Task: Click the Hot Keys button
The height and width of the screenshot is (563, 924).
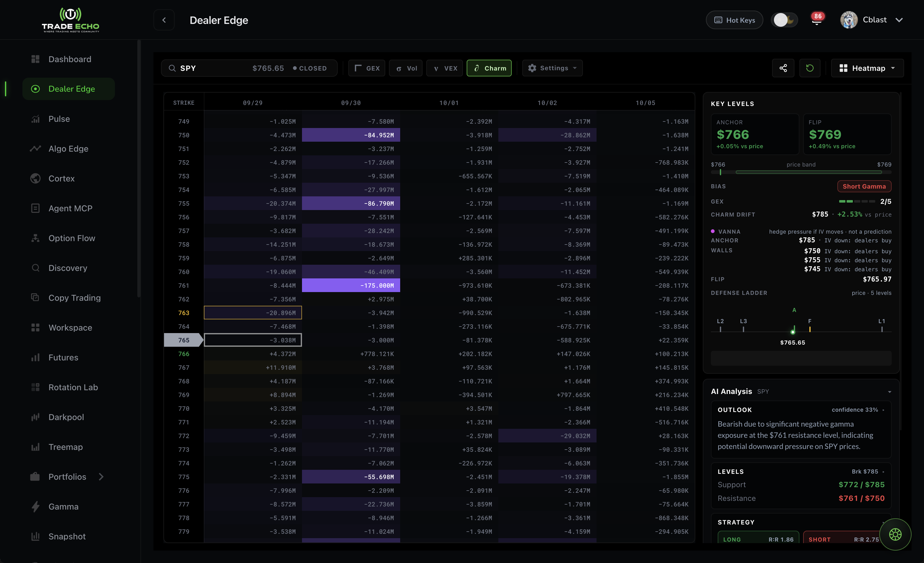Action: point(734,20)
